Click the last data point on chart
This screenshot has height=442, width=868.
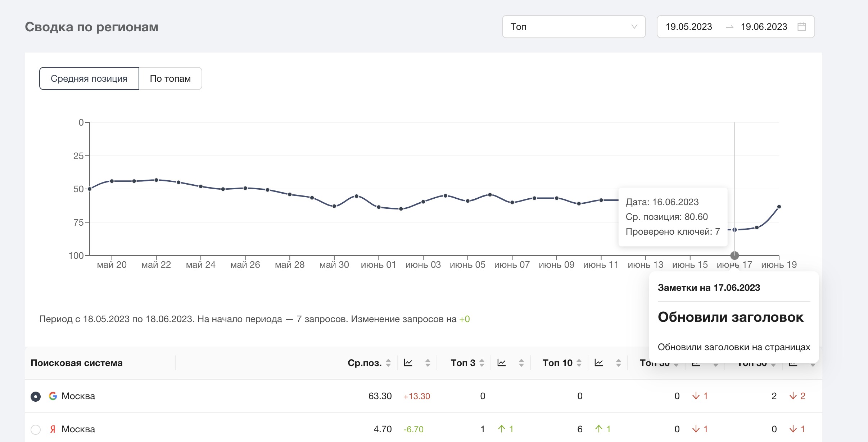pos(779,207)
